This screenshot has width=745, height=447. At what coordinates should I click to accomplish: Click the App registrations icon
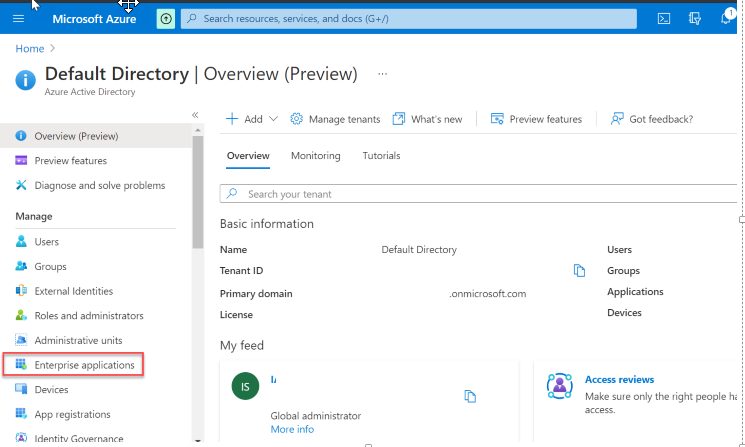click(x=21, y=414)
